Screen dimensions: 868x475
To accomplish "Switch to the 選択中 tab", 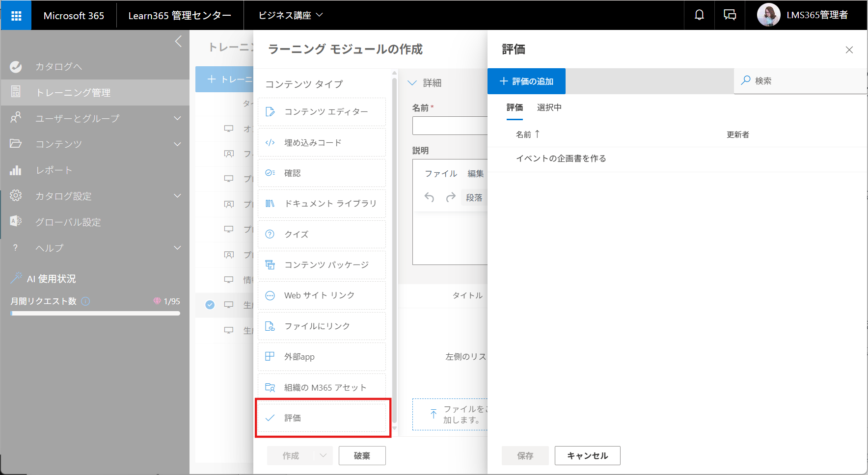I will 549,107.
